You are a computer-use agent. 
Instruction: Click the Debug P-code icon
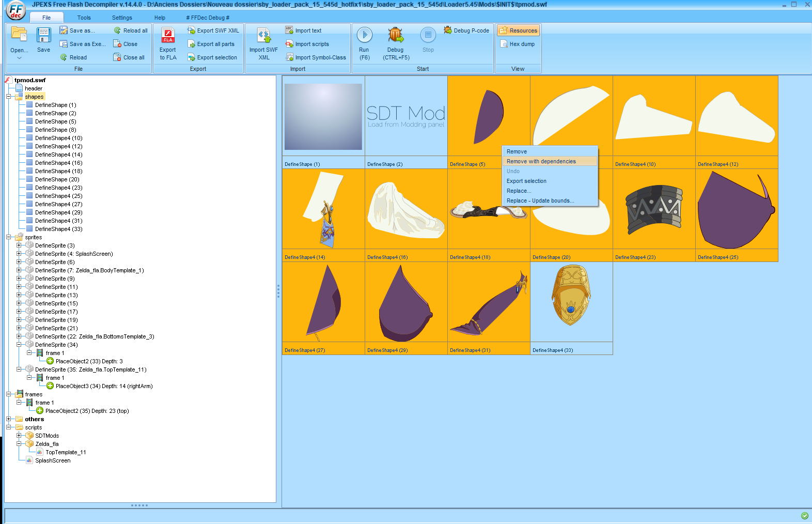[448, 30]
